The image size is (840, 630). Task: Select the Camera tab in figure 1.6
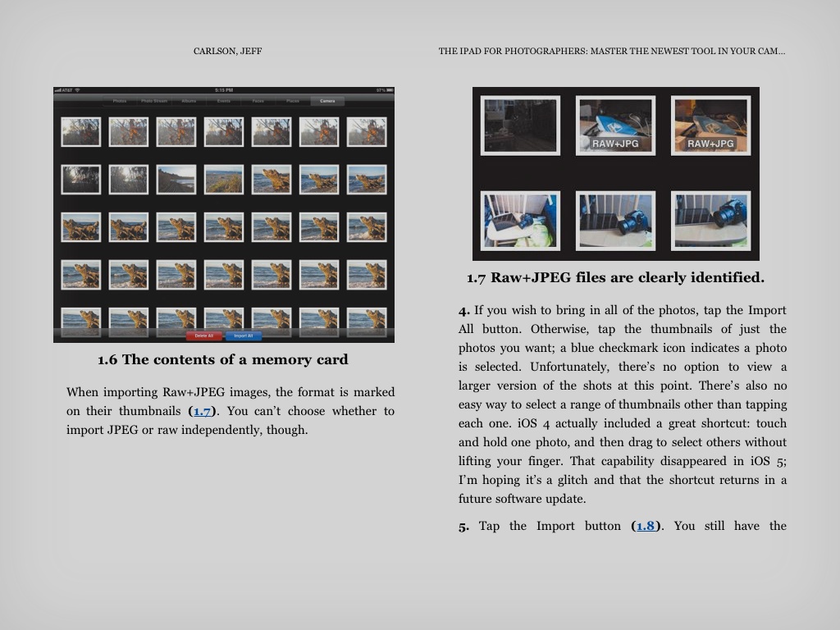coord(327,101)
